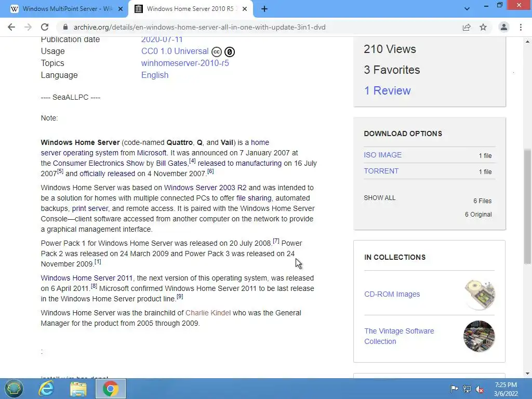532x399 pixels.
Task: Open the released to manufacturing link
Action: 240,163
